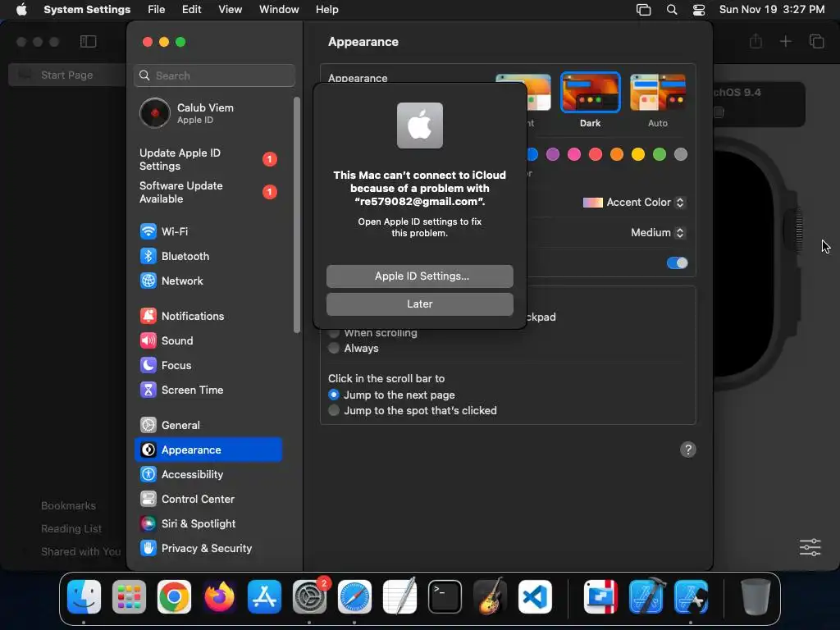The image size is (840, 630).
Task: Click Safari Start Page tab behind
Action: (67, 75)
